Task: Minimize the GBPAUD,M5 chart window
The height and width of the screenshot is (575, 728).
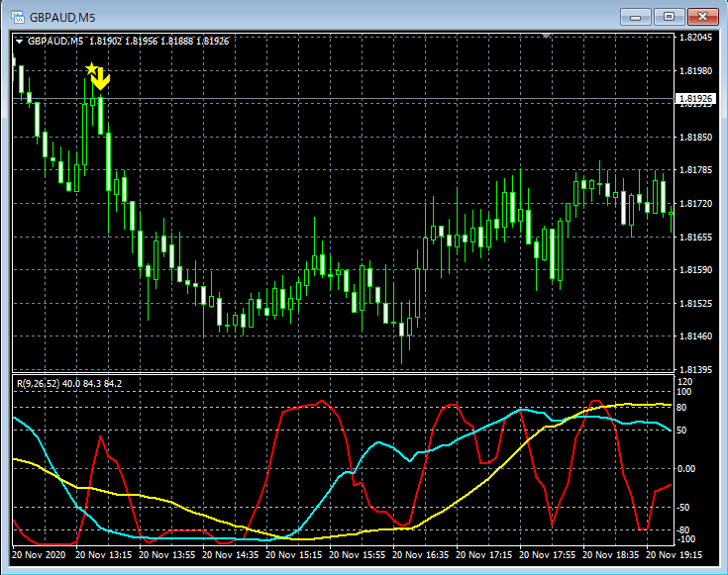Action: 635,17
